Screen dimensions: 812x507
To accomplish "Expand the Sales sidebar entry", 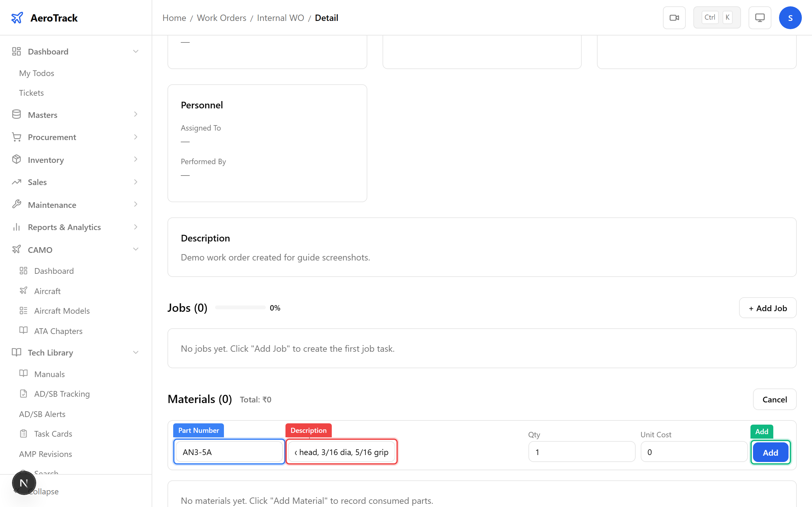I will coord(135,182).
